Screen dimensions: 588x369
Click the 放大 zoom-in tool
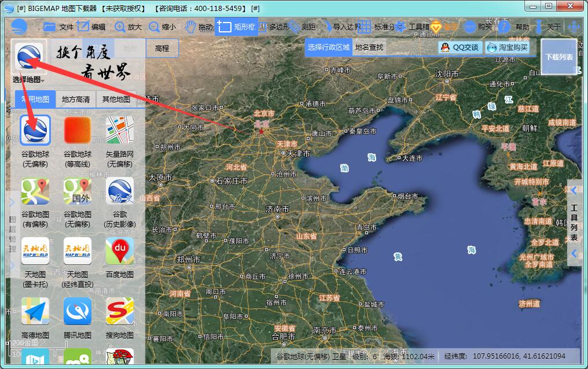(128, 27)
